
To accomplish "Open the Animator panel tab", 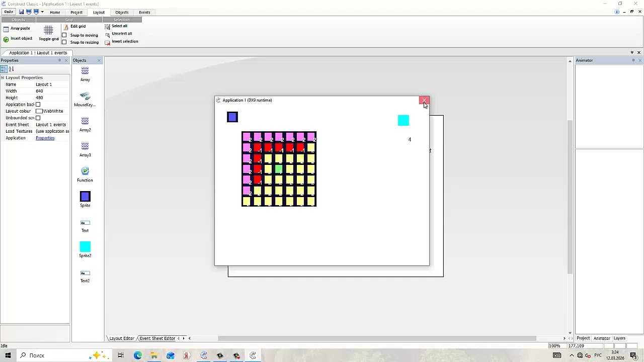I will [602, 338].
